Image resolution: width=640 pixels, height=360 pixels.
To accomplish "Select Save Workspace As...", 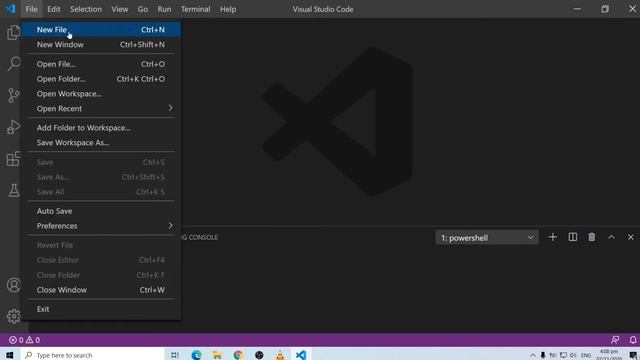I will [101, 142].
